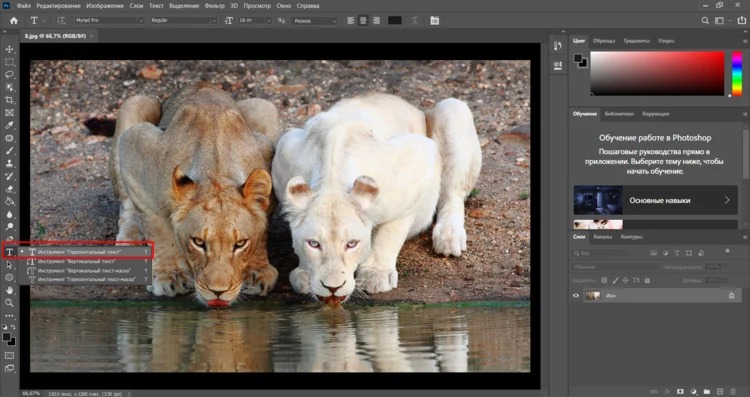Click the Add layer mask icon
This screenshot has width=750, height=397.
coord(680,392)
